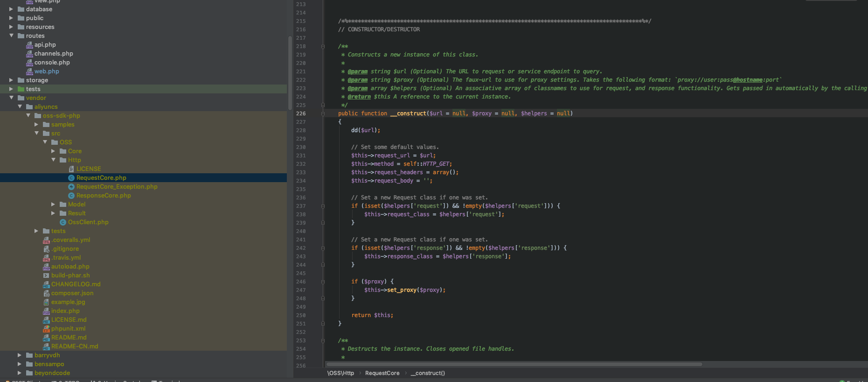Image resolution: width=868 pixels, height=382 pixels.
Task: Click the underlined @hostname text
Action: point(748,80)
